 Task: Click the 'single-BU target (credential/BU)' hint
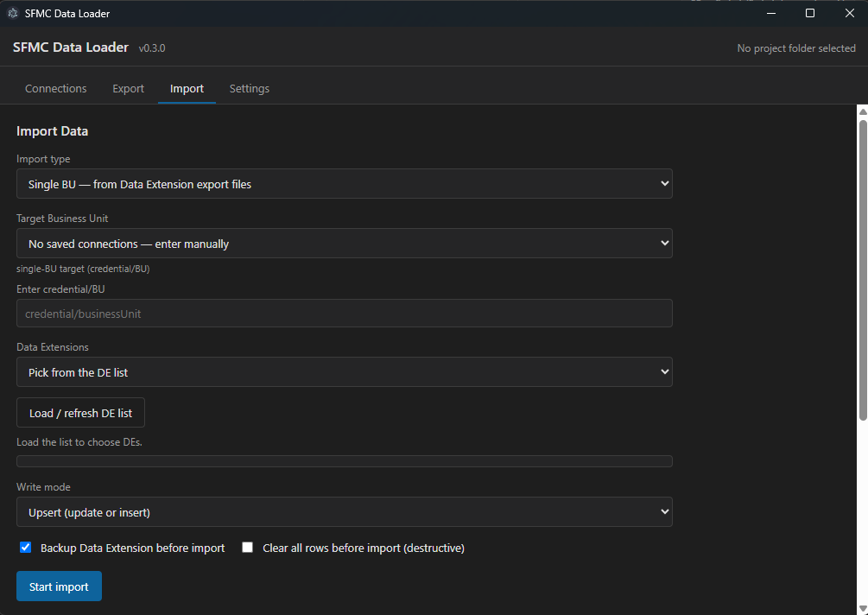(83, 269)
